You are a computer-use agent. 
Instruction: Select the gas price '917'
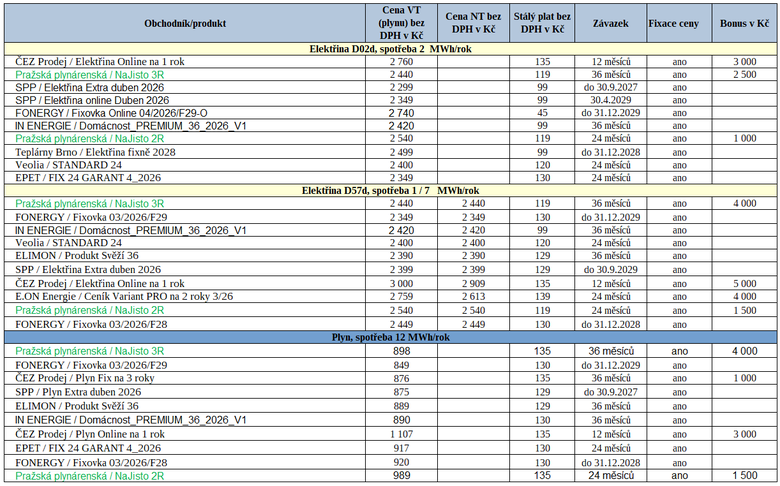[401, 448]
